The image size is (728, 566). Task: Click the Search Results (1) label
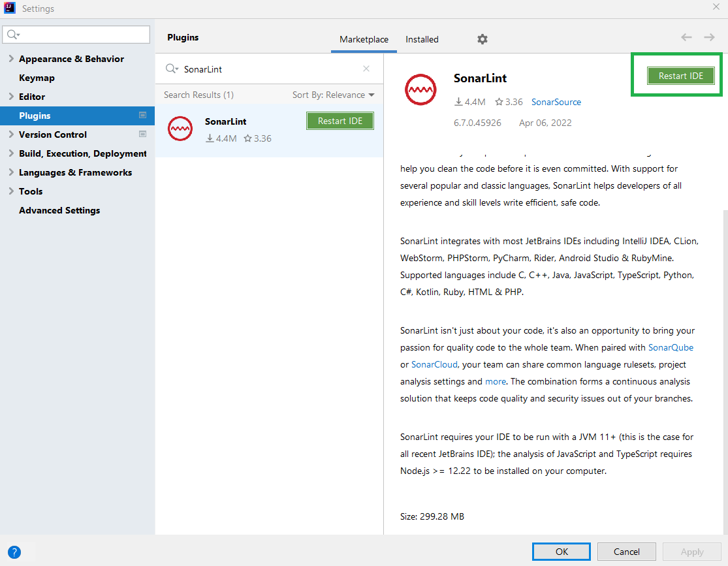198,95
